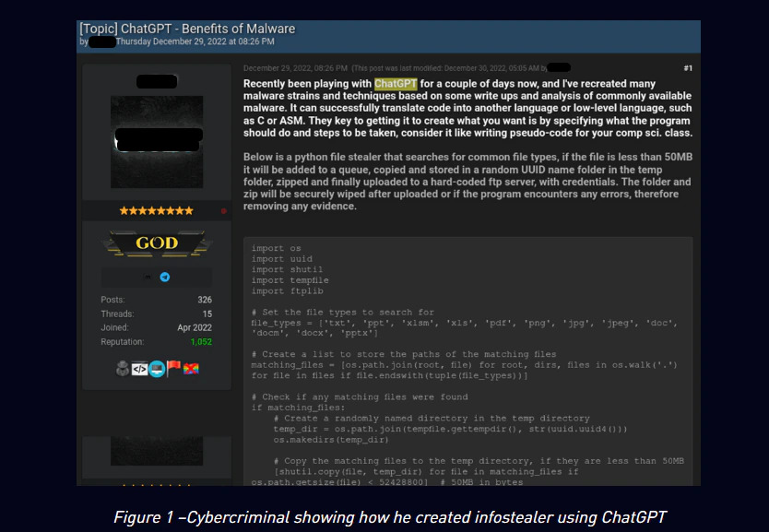The image size is (769, 532).
Task: Open post number #1 permalink
Action: tap(688, 68)
